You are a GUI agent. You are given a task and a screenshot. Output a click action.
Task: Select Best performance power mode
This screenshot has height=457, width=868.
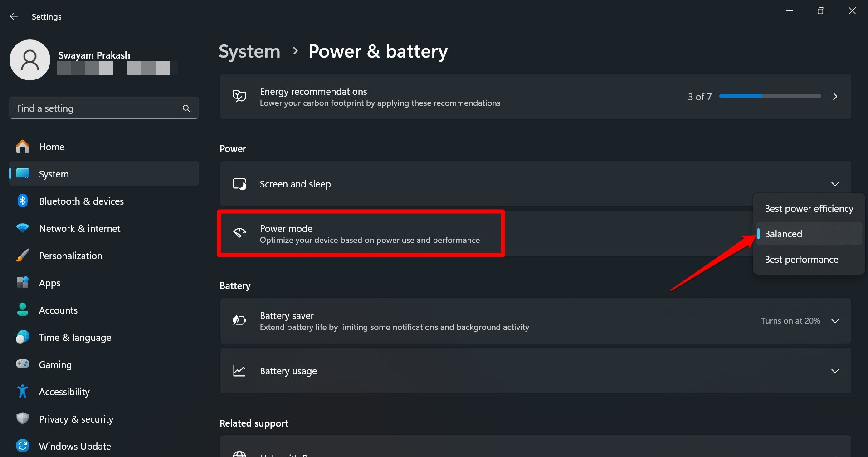pos(801,259)
